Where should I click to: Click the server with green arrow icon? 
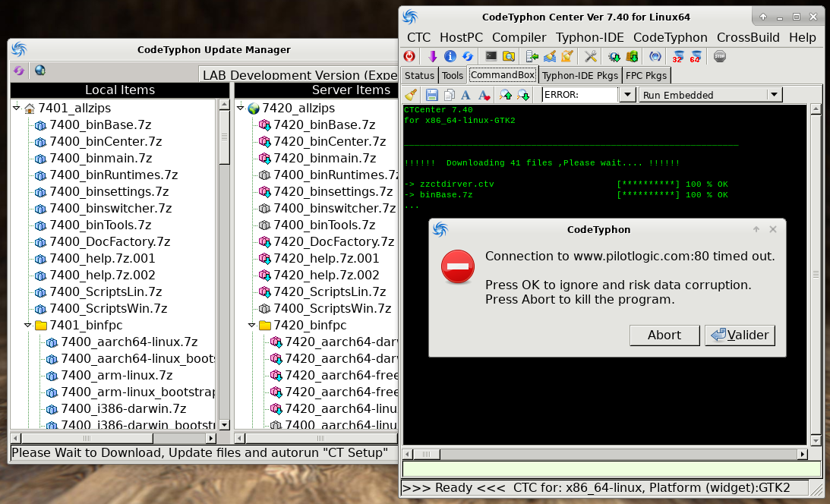point(532,57)
